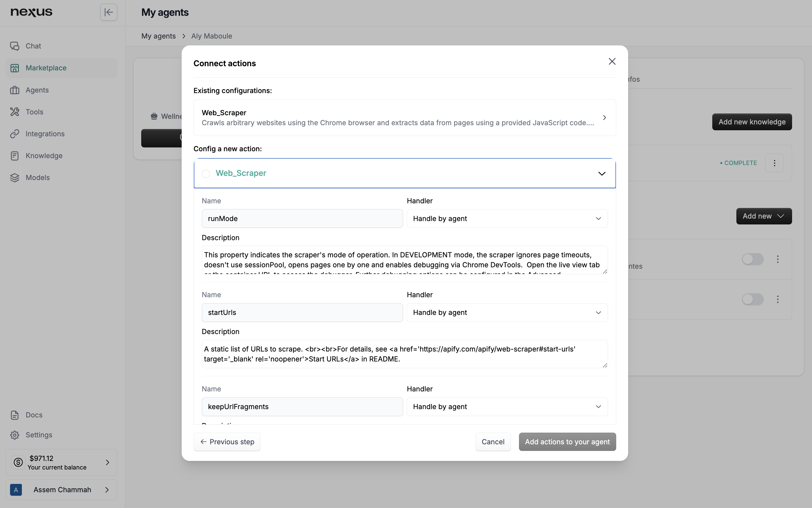Screen dimensions: 812x508
Task: Cancel the Connect actions dialog
Action: click(493, 442)
